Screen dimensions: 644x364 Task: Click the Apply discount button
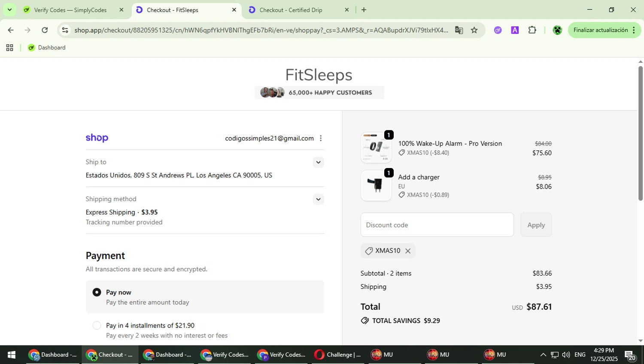(x=536, y=225)
